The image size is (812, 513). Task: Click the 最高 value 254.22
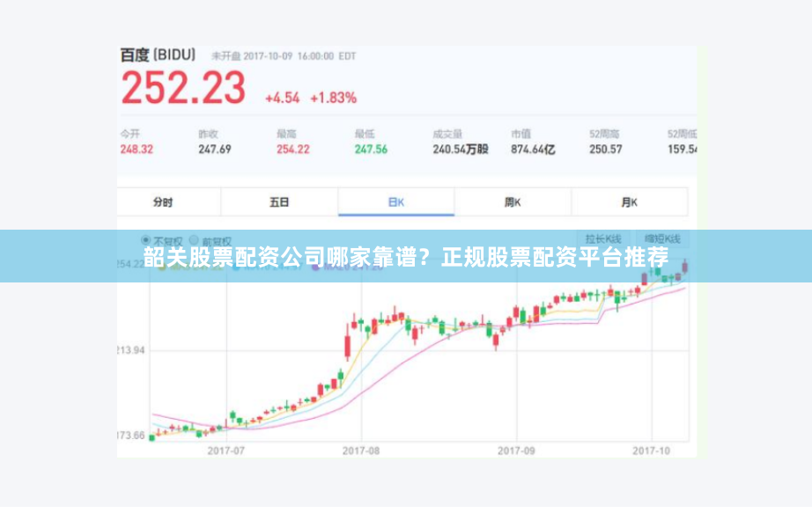click(292, 149)
